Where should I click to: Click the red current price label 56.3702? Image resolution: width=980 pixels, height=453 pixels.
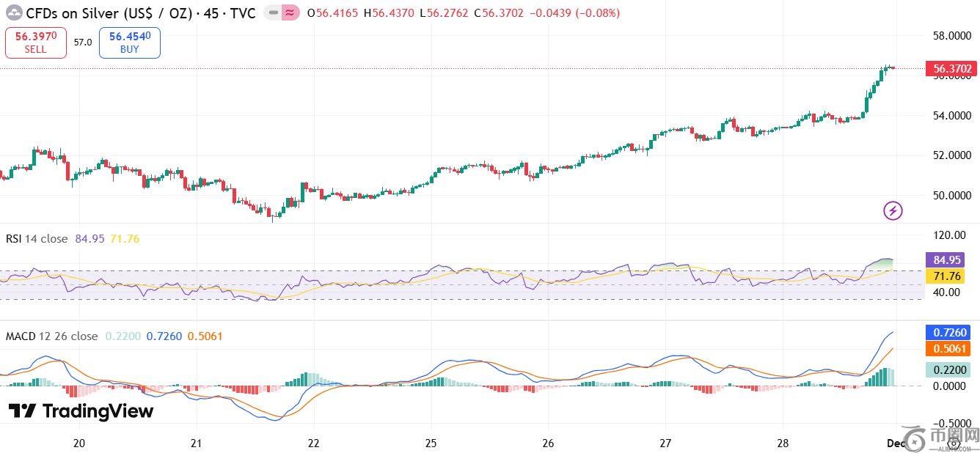click(951, 70)
